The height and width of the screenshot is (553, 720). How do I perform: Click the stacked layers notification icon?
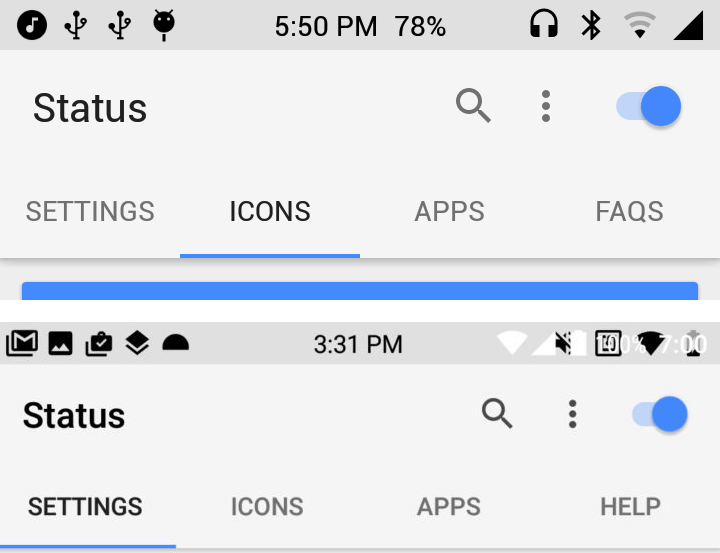137,344
